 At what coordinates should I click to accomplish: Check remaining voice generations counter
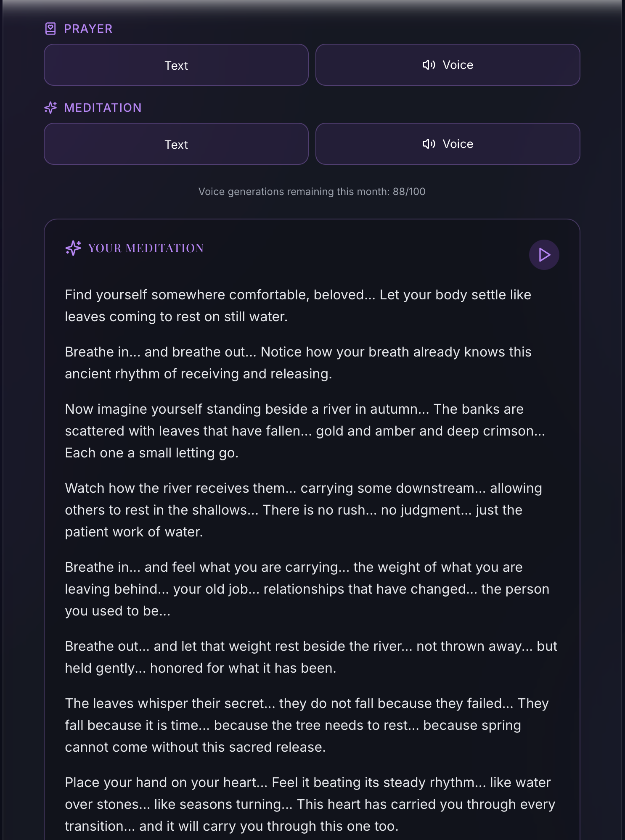(312, 191)
